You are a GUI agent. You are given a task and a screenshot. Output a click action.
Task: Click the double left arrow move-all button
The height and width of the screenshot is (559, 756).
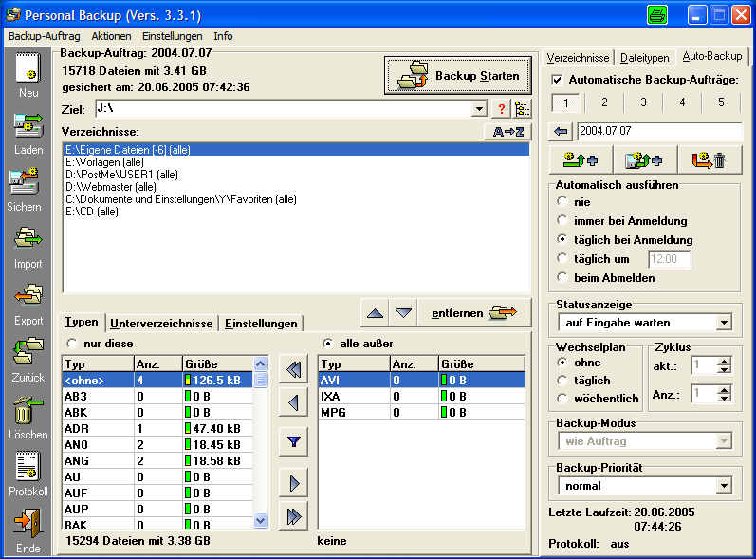[x=293, y=370]
